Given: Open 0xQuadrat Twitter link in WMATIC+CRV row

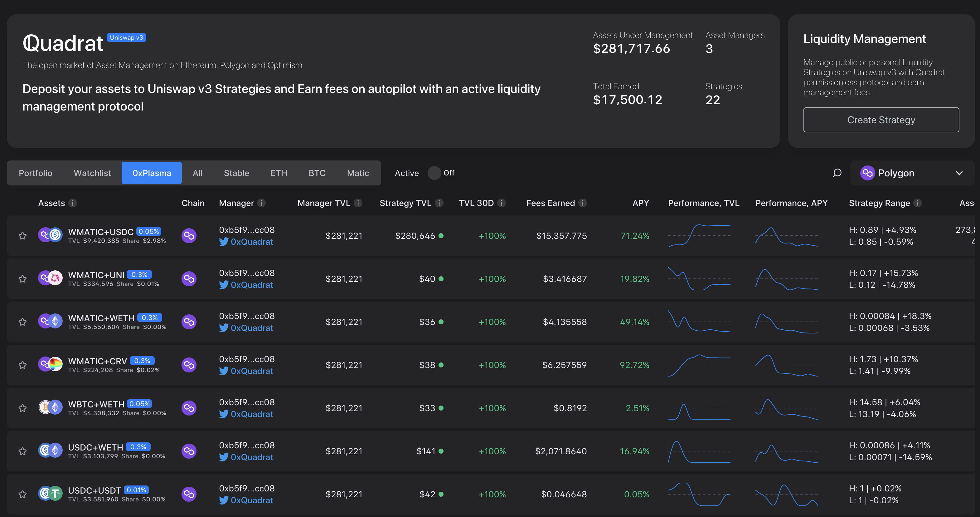Looking at the screenshot, I should (x=251, y=371).
